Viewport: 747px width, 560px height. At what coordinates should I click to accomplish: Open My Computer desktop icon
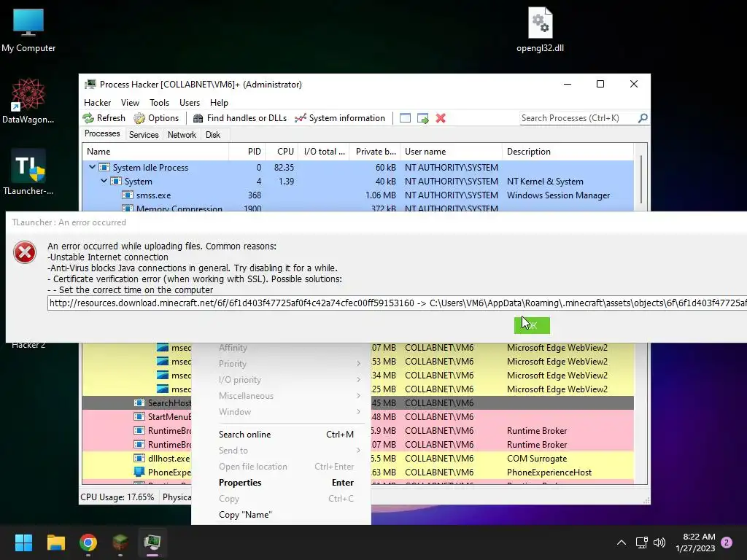28,30
